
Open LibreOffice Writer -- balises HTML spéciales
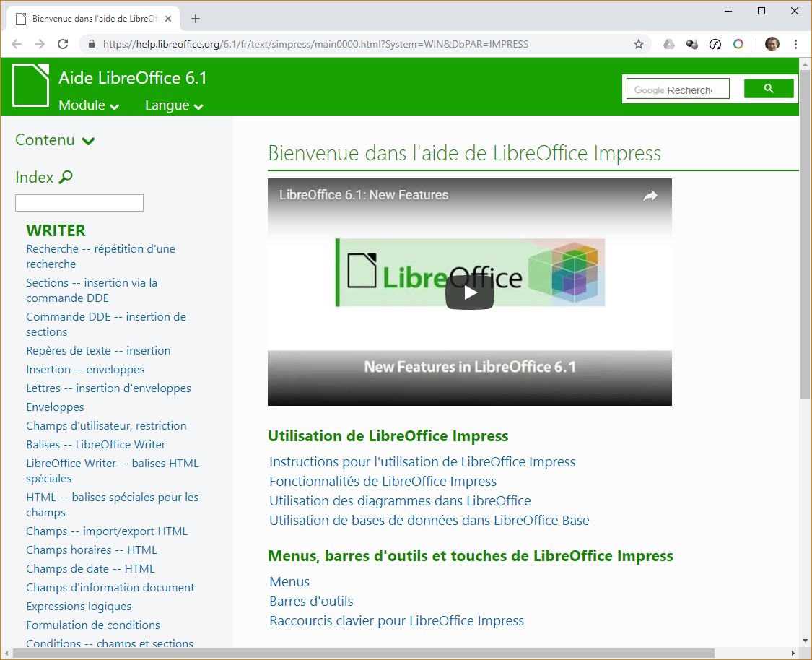pos(113,470)
